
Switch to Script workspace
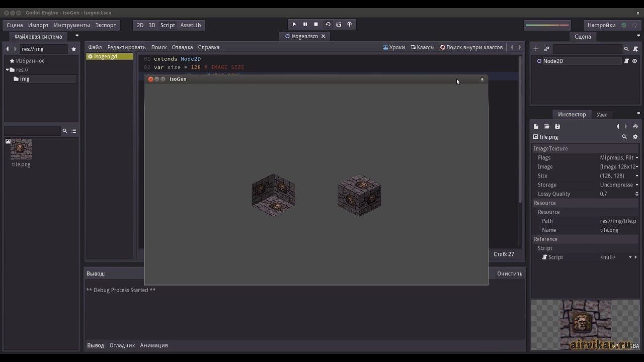click(168, 25)
